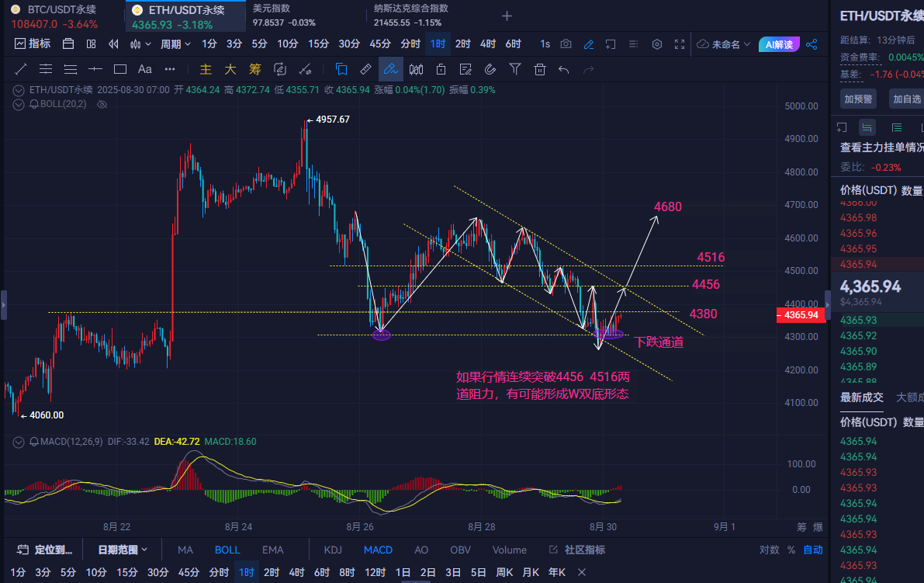Open the 日期范围 date range dropdown
Viewport: 924px width, 583px height.
123,550
